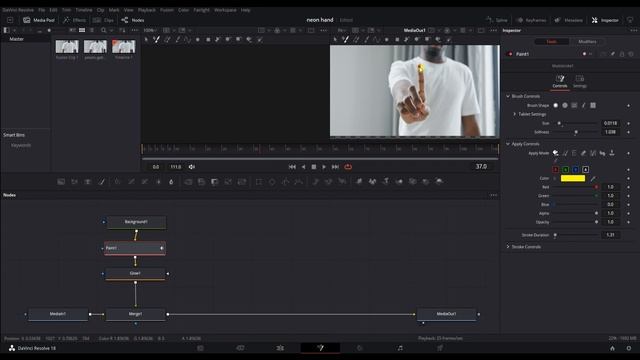Click the Stroke Duration value field

(610, 235)
